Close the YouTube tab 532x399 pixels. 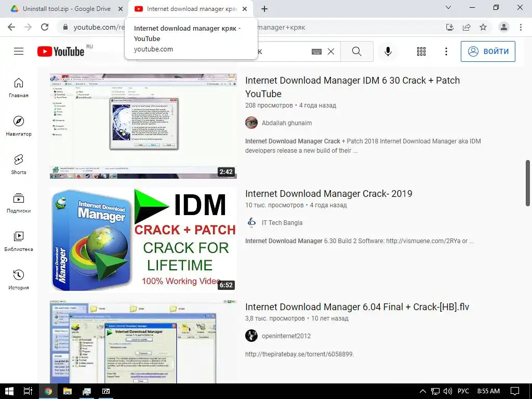(x=245, y=9)
